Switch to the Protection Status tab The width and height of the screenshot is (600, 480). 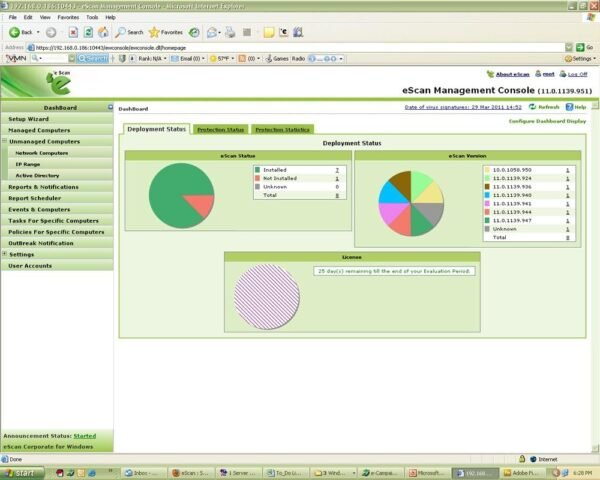pyautogui.click(x=220, y=129)
